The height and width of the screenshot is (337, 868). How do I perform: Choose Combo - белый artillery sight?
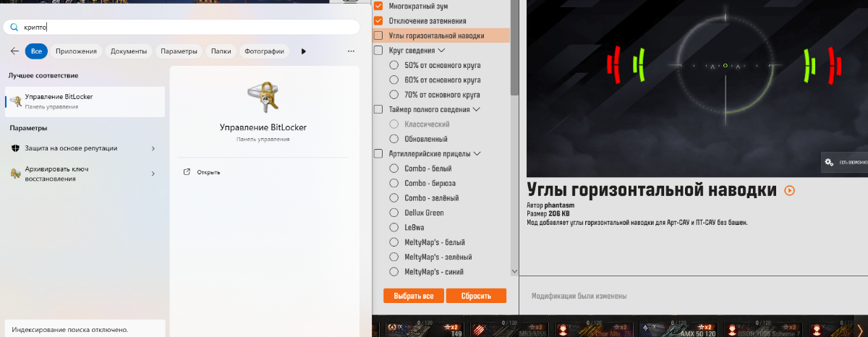coord(394,168)
